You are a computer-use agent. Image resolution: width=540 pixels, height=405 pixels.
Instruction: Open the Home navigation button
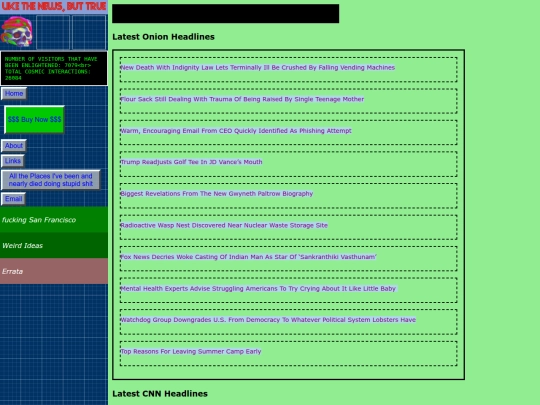pos(14,94)
